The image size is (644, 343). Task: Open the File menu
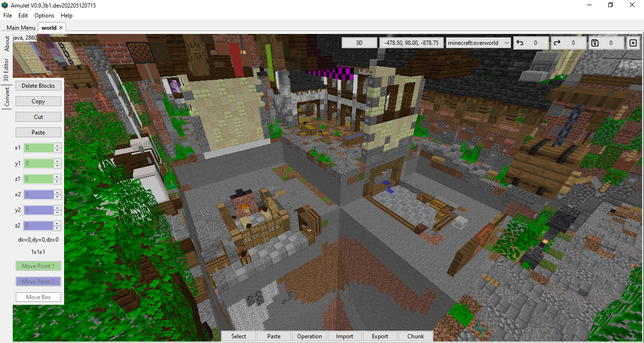tap(7, 15)
